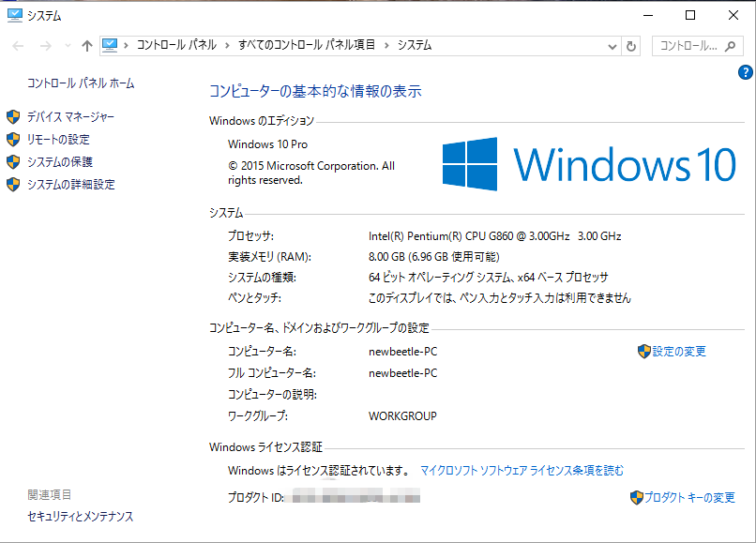Open マイクロソフト ソフトウェア ライセンス条項を読む link
756x543 pixels.
(522, 471)
